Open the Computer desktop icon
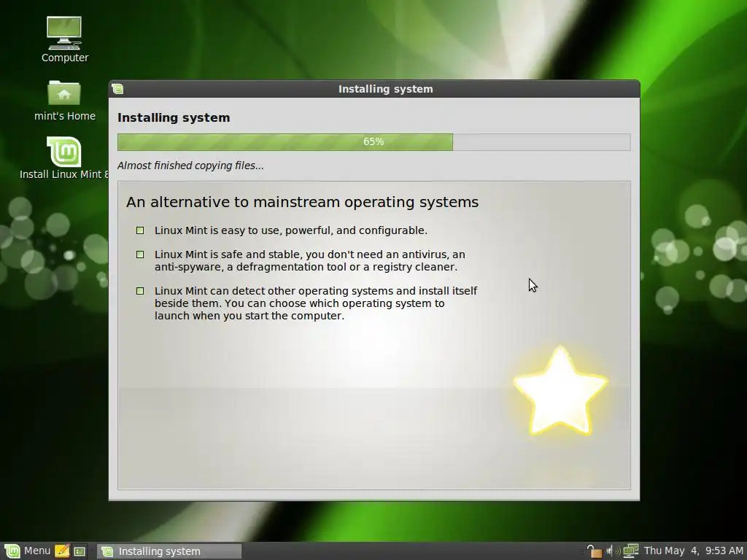Image resolution: width=747 pixels, height=560 pixels. [x=64, y=39]
